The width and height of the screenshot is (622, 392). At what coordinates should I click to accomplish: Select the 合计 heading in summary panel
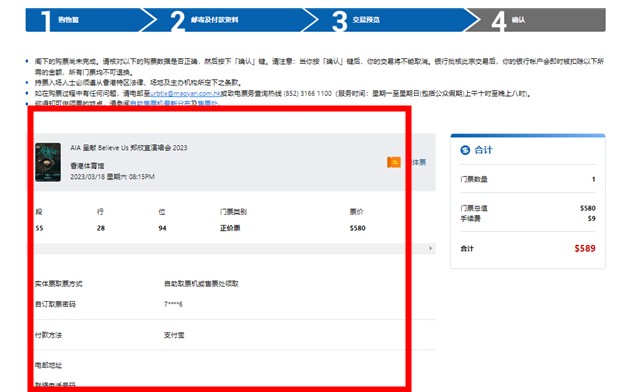(484, 150)
